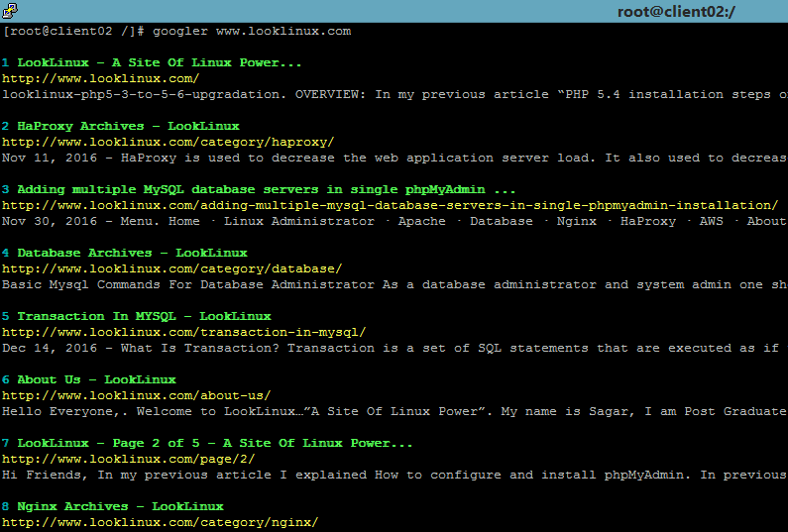Viewport: 788px width, 532px height.
Task: Open the page/2/ URL
Action: tap(128, 458)
